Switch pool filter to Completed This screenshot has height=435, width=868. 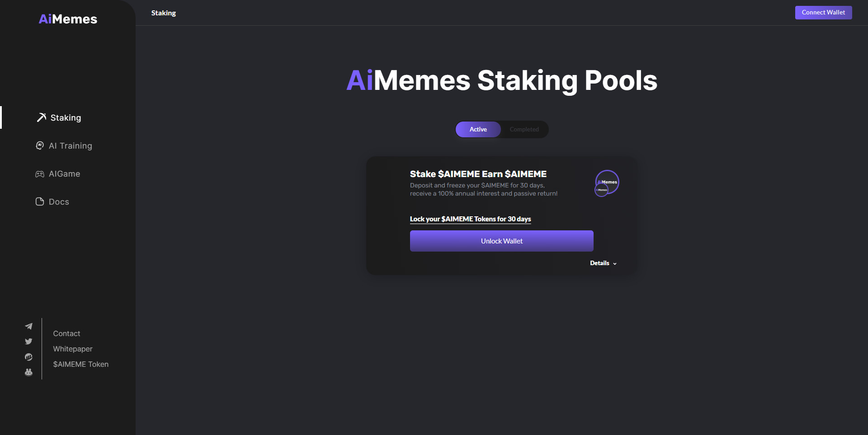(524, 129)
